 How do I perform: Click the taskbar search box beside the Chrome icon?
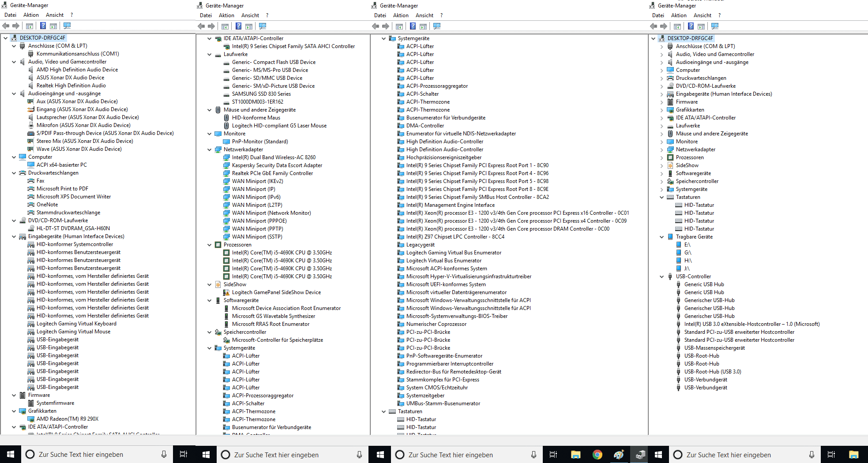coord(467,455)
